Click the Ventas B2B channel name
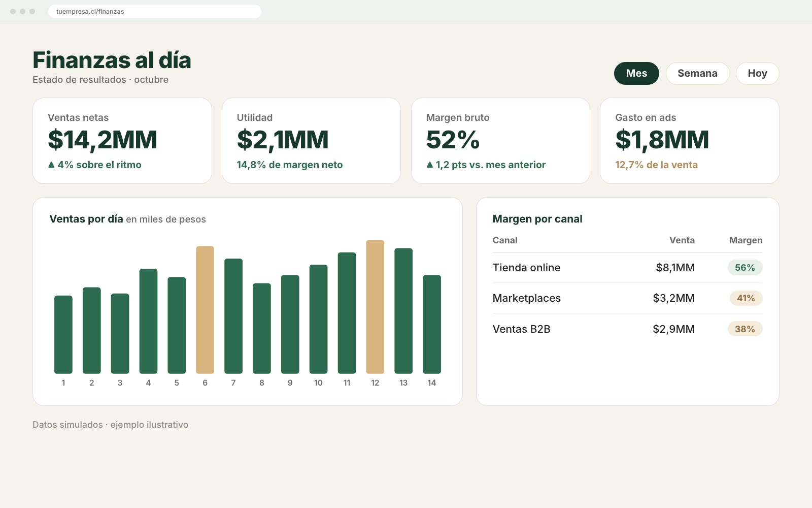812x508 pixels. click(522, 329)
